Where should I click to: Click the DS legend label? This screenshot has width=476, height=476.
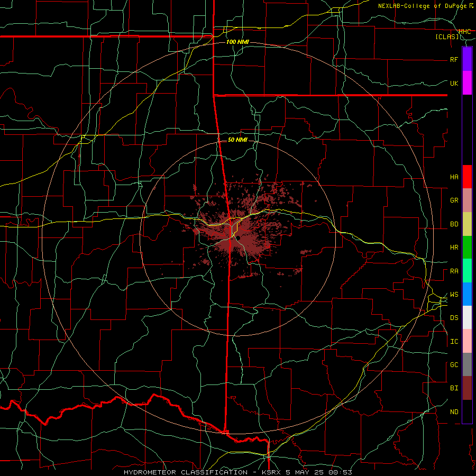pos(454,318)
